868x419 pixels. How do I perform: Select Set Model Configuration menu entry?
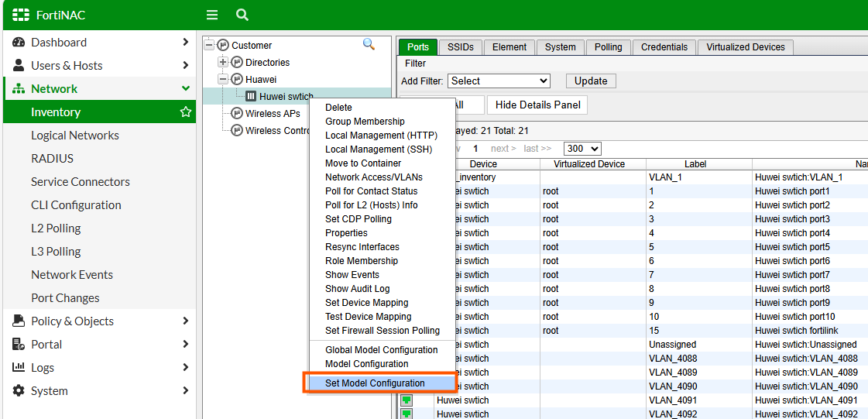381,383
